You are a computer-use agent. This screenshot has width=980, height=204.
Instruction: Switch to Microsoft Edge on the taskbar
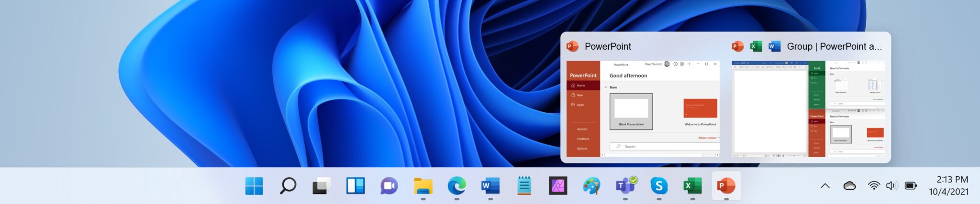(x=457, y=186)
